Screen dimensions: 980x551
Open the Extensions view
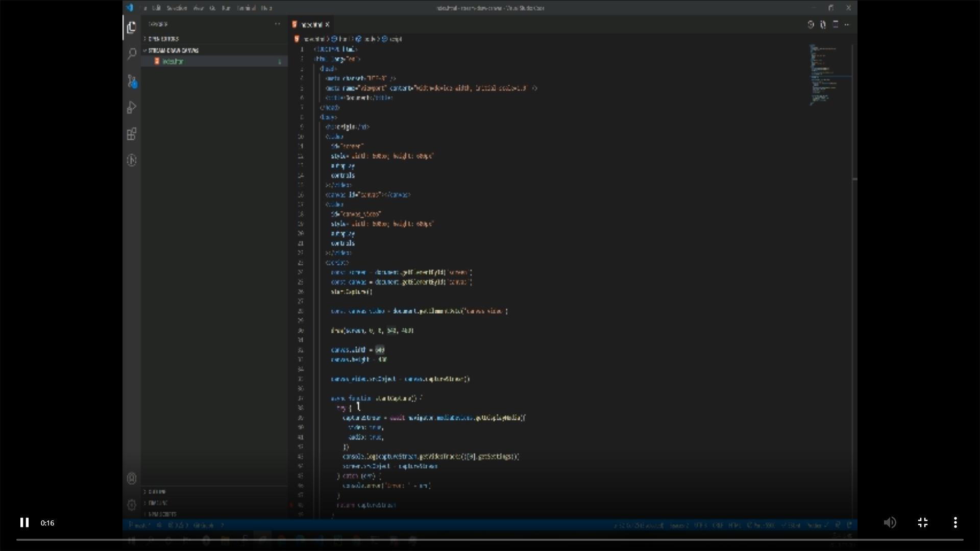point(132,134)
